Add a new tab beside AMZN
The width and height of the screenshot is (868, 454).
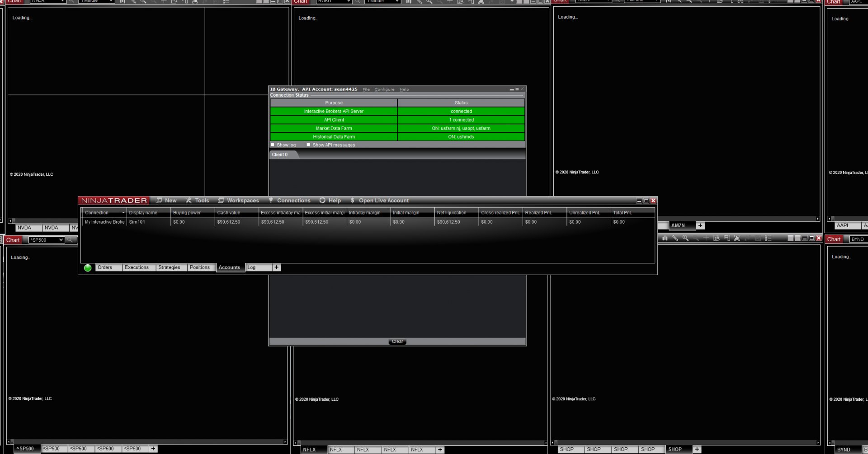pyautogui.click(x=700, y=225)
